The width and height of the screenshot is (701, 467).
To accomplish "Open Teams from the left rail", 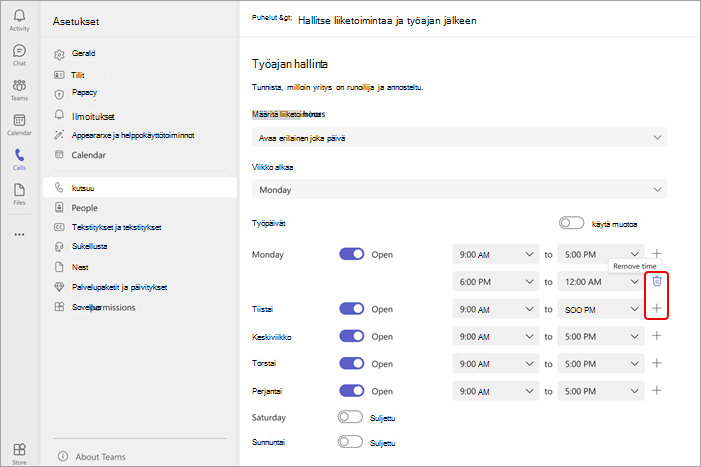I will pos(19,90).
